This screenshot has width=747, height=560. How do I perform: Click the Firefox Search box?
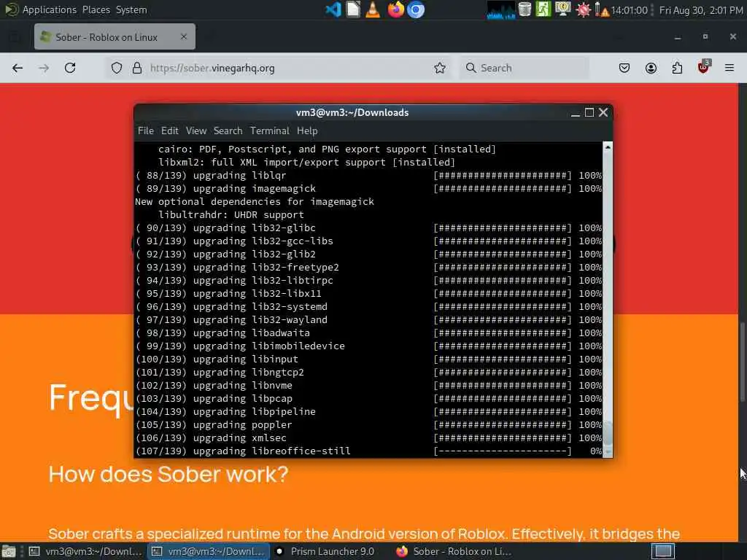point(524,68)
